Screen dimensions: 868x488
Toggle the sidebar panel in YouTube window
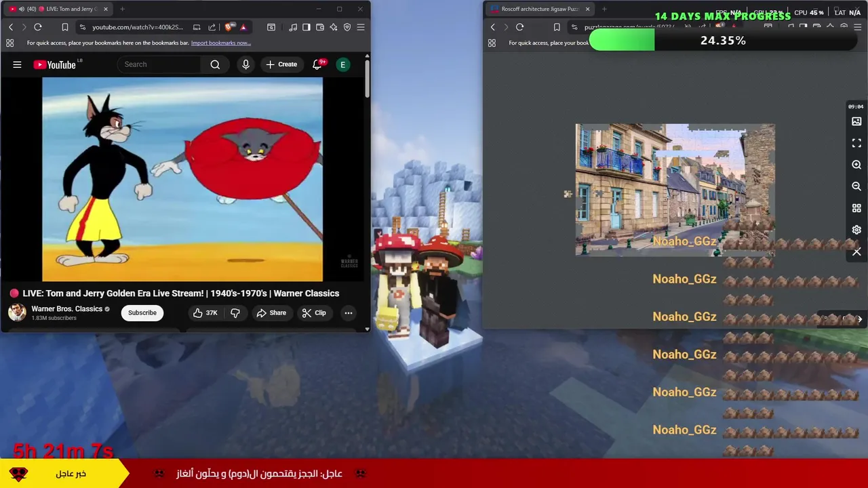(x=307, y=27)
